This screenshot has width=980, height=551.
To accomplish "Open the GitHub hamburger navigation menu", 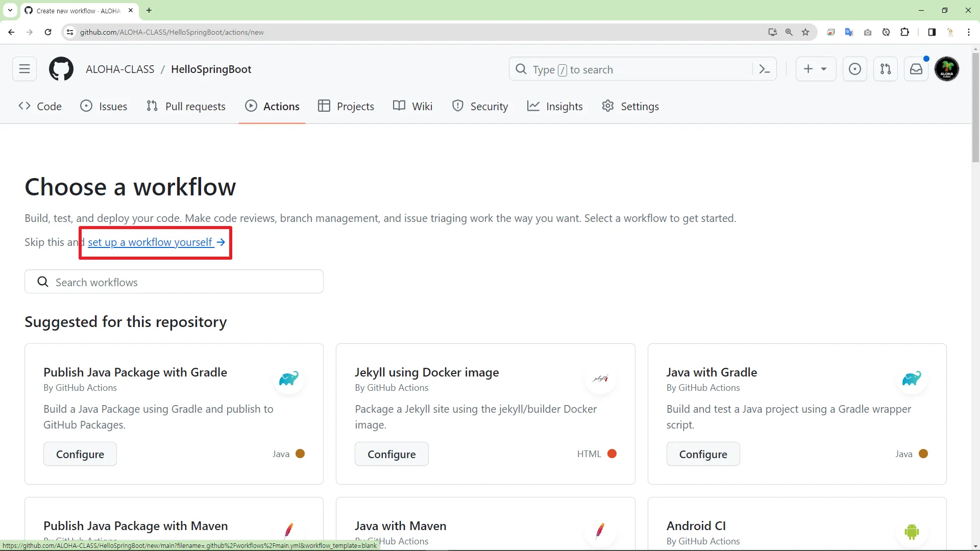I will (24, 69).
